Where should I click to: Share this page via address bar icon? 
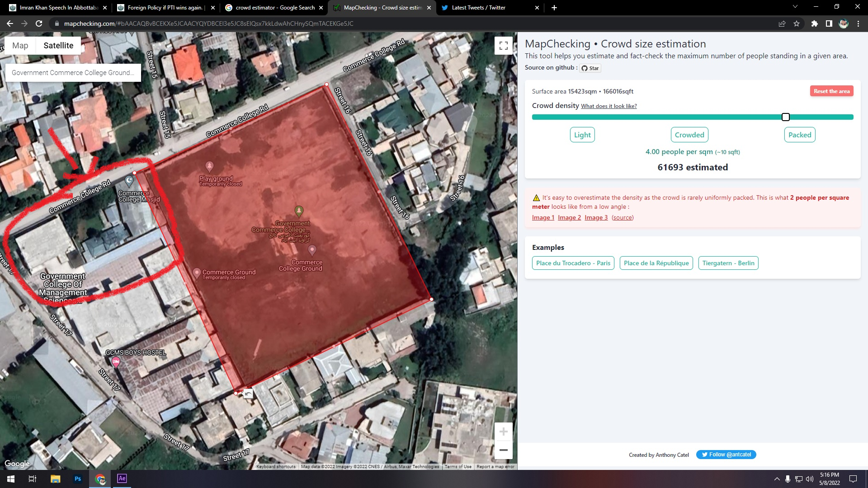[x=782, y=23]
